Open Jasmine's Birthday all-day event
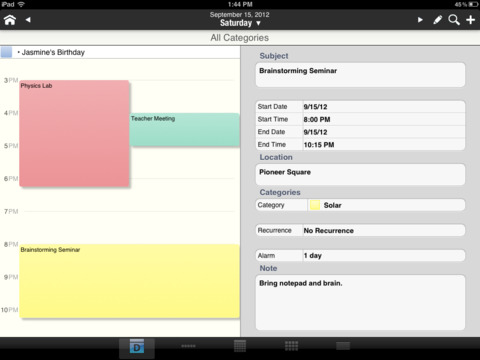The image size is (480, 360). click(x=53, y=52)
